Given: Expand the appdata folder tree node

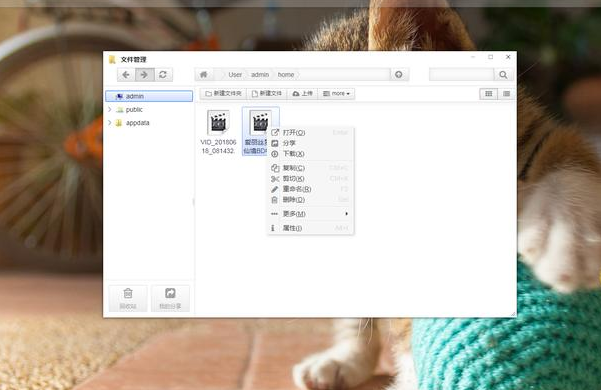Looking at the screenshot, I should pyautogui.click(x=110, y=123).
